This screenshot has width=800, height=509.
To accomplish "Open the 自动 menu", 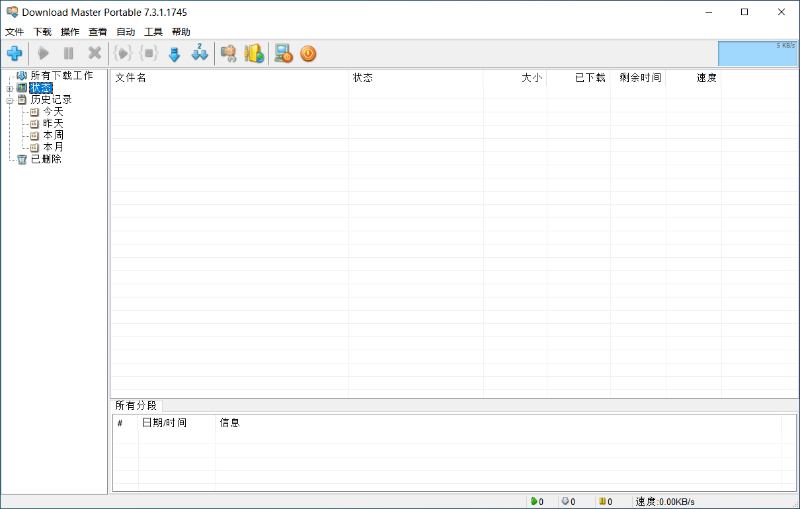I will point(126,32).
